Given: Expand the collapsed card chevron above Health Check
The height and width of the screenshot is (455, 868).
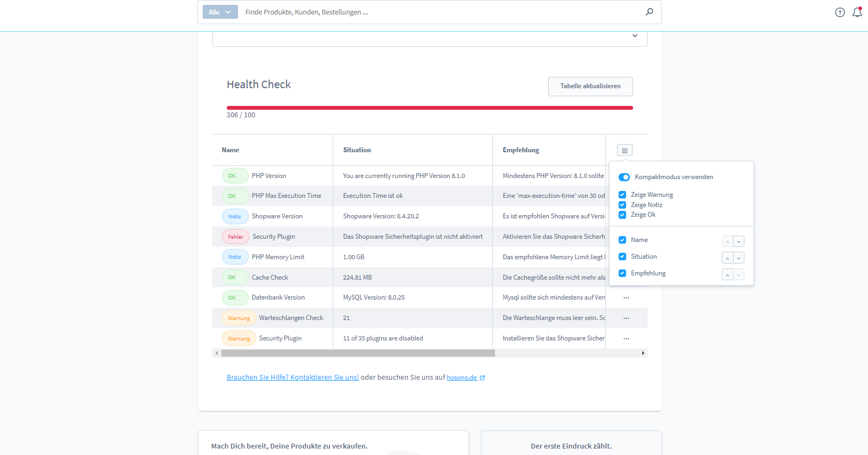Looking at the screenshot, I should tap(635, 35).
